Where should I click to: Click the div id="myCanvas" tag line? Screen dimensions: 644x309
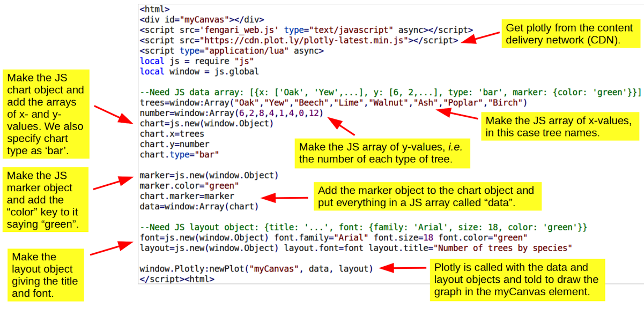pyautogui.click(x=194, y=20)
